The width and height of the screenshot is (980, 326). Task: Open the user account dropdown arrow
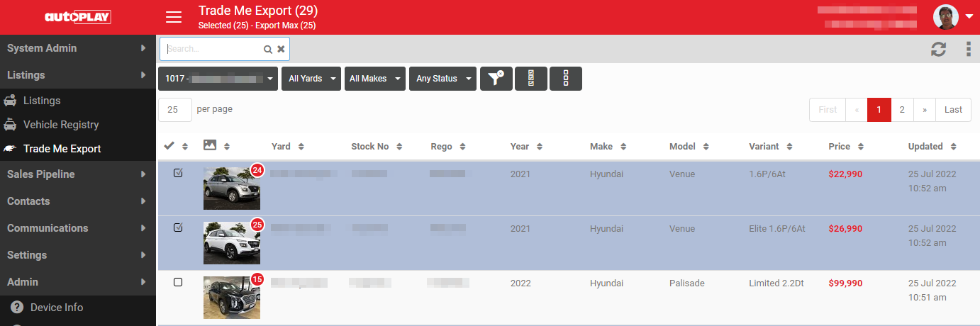pos(969,16)
